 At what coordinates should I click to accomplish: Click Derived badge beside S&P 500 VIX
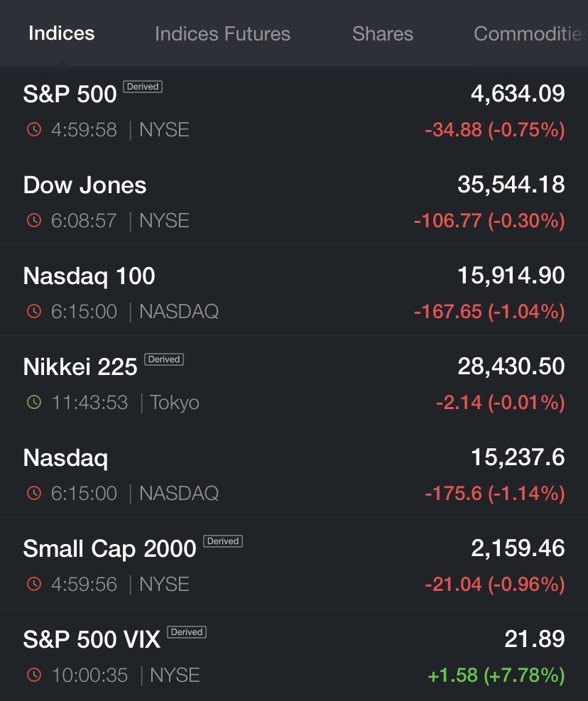click(187, 632)
